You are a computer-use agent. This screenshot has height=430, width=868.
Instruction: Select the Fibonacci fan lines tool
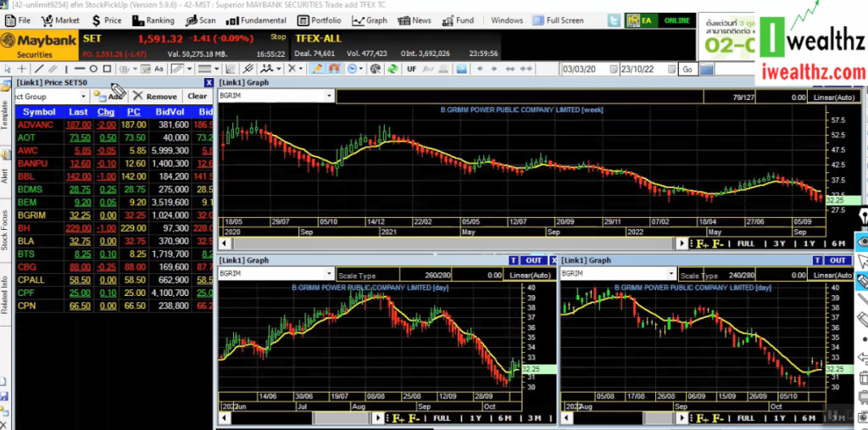pyautogui.click(x=231, y=69)
